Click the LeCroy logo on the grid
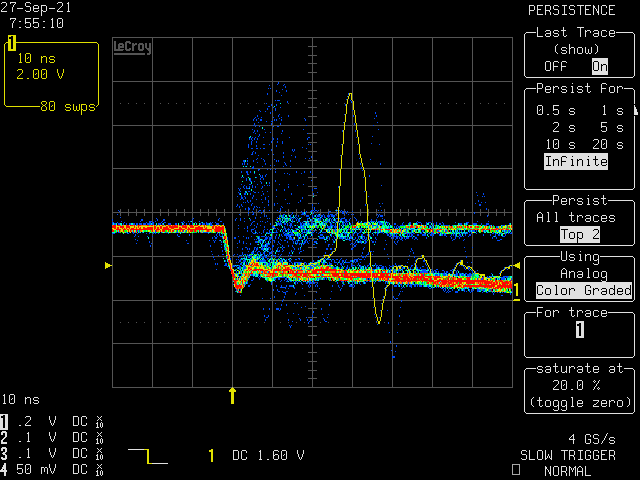Image resolution: width=640 pixels, height=480 pixels. coord(132,47)
